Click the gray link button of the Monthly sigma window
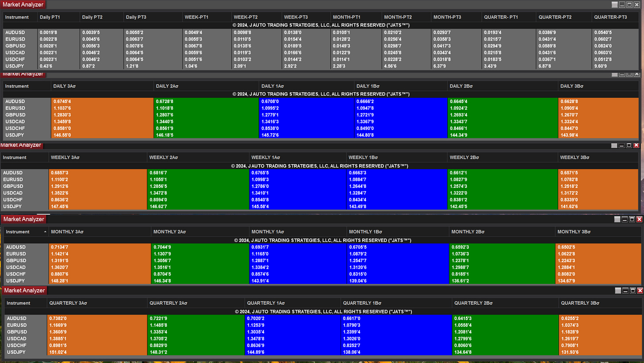This screenshot has height=363, width=644. click(617, 219)
